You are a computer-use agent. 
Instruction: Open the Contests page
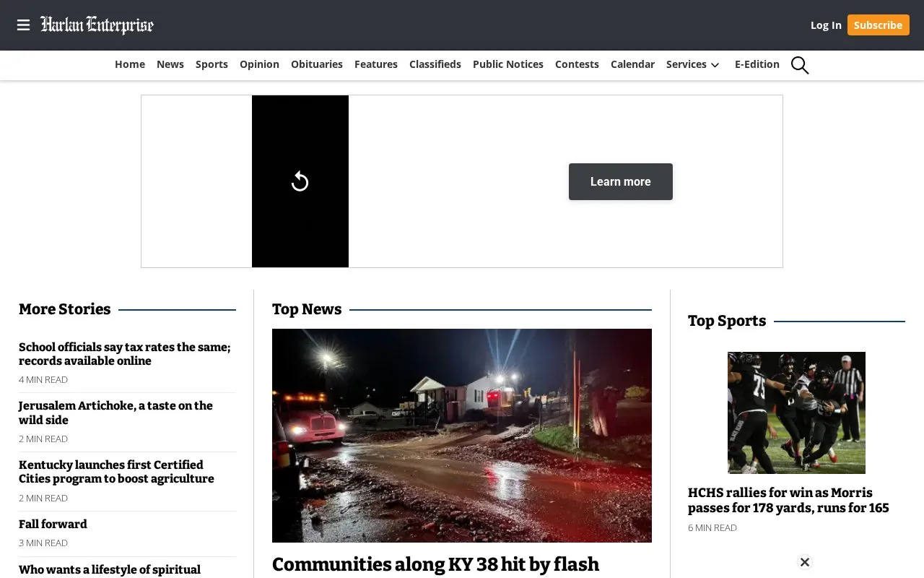point(577,64)
